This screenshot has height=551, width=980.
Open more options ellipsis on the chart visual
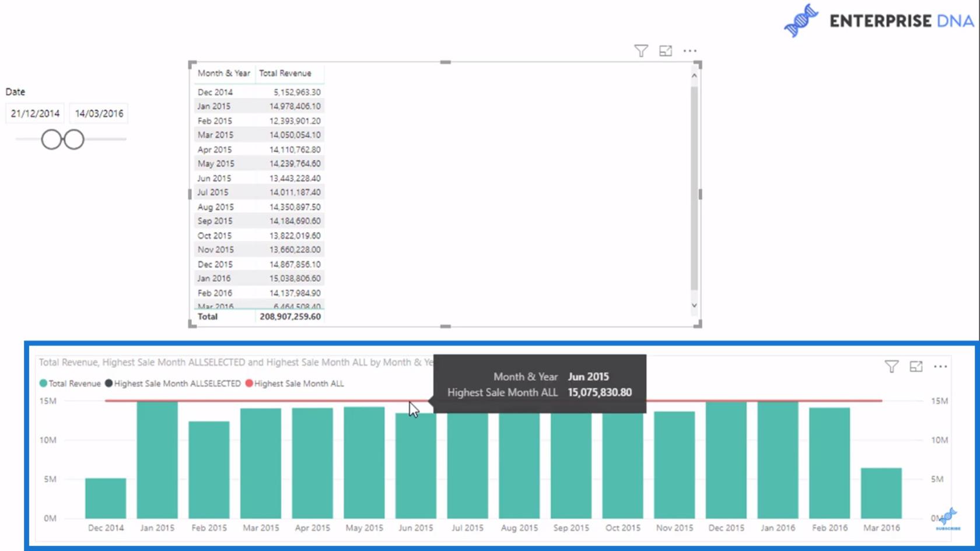[940, 367]
